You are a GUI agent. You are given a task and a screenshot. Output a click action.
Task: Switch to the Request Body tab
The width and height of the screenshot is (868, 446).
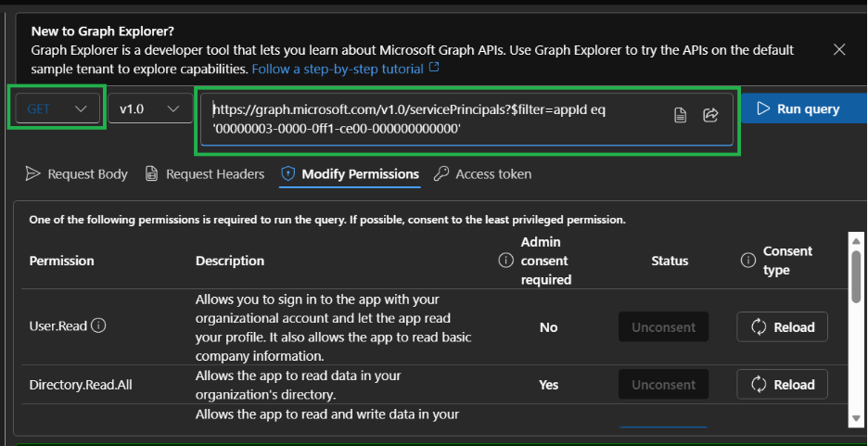77,173
